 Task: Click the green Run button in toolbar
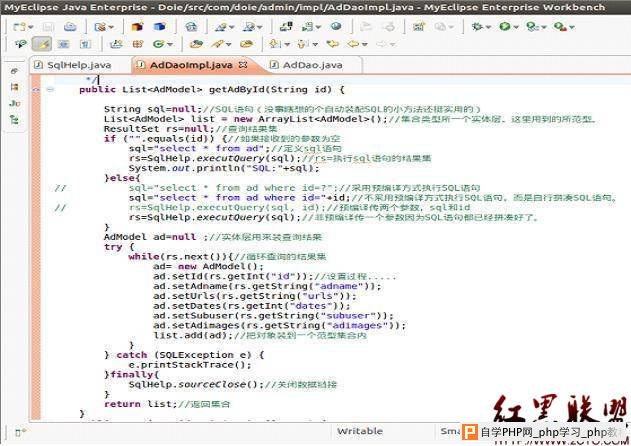pyautogui.click(x=504, y=26)
